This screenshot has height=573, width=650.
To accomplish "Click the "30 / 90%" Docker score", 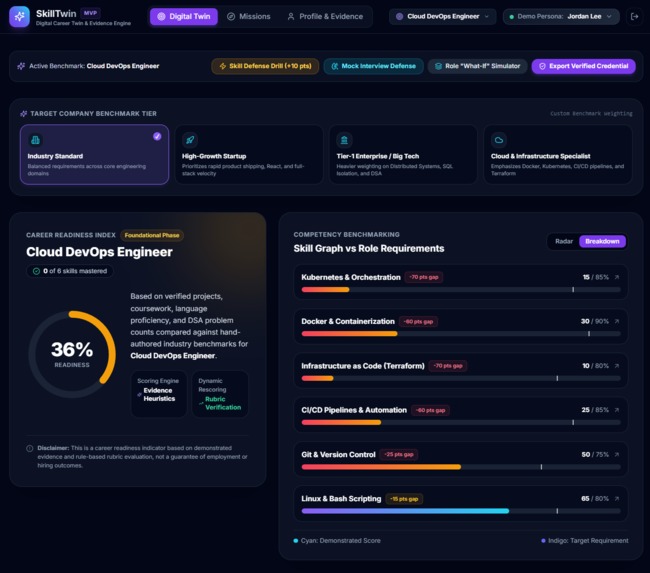I will 595,321.
